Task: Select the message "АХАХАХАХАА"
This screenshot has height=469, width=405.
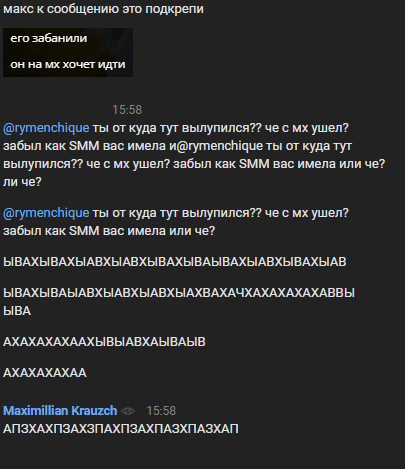Action: [45, 373]
